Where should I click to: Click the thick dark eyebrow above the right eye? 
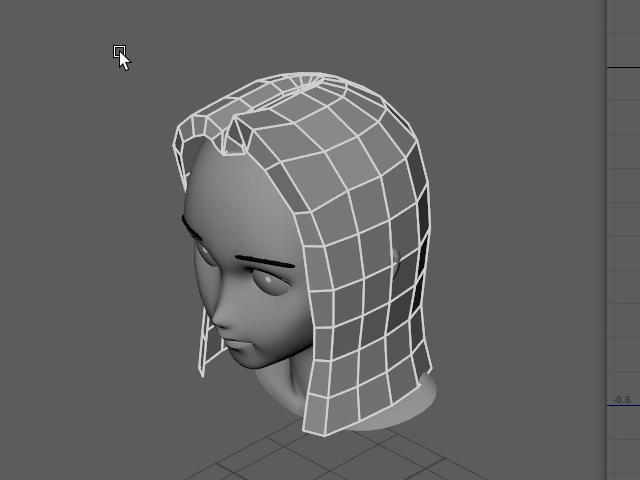pyautogui.click(x=265, y=263)
